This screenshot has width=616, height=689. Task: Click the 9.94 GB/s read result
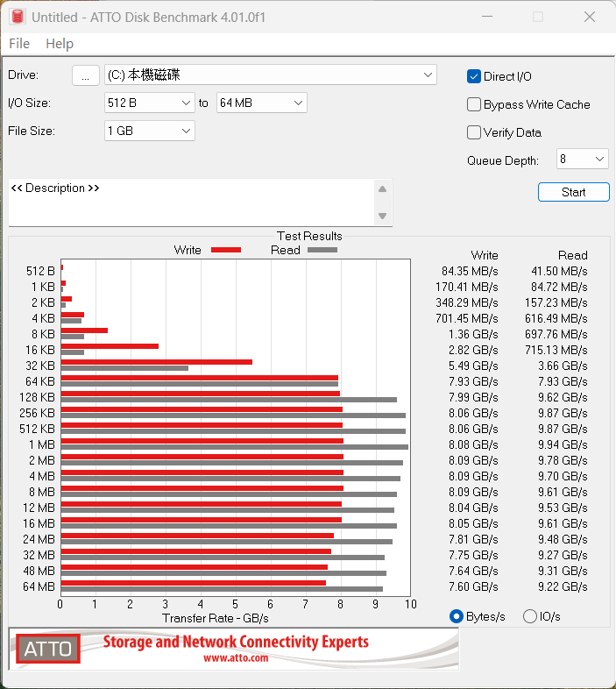click(563, 444)
